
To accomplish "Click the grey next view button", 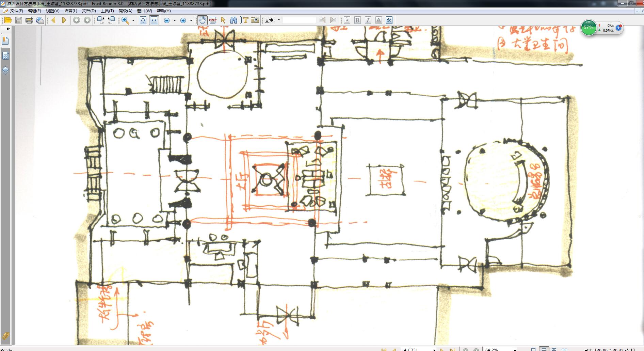I will [x=87, y=20].
